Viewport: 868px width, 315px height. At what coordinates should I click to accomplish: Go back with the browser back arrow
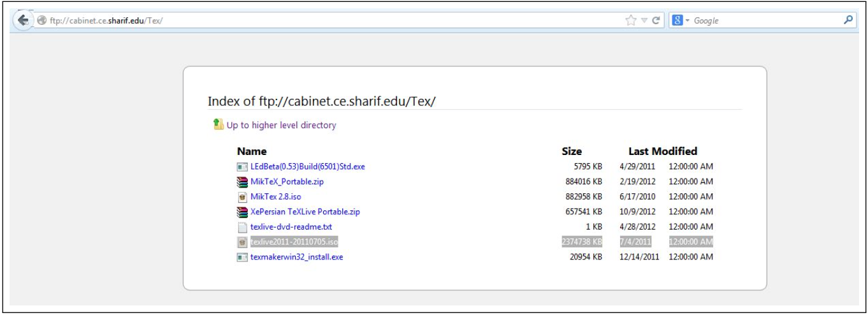click(x=23, y=20)
